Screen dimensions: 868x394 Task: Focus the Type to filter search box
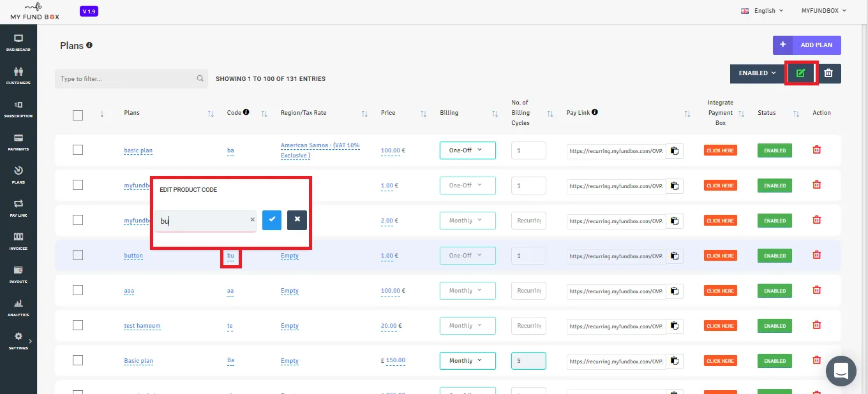pyautogui.click(x=131, y=79)
